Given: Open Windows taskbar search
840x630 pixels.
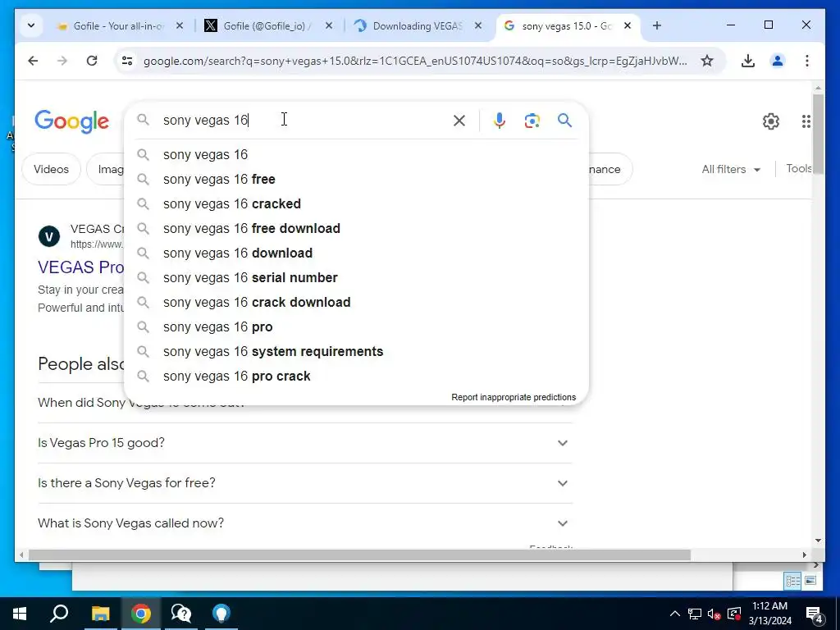Looking at the screenshot, I should click(59, 614).
